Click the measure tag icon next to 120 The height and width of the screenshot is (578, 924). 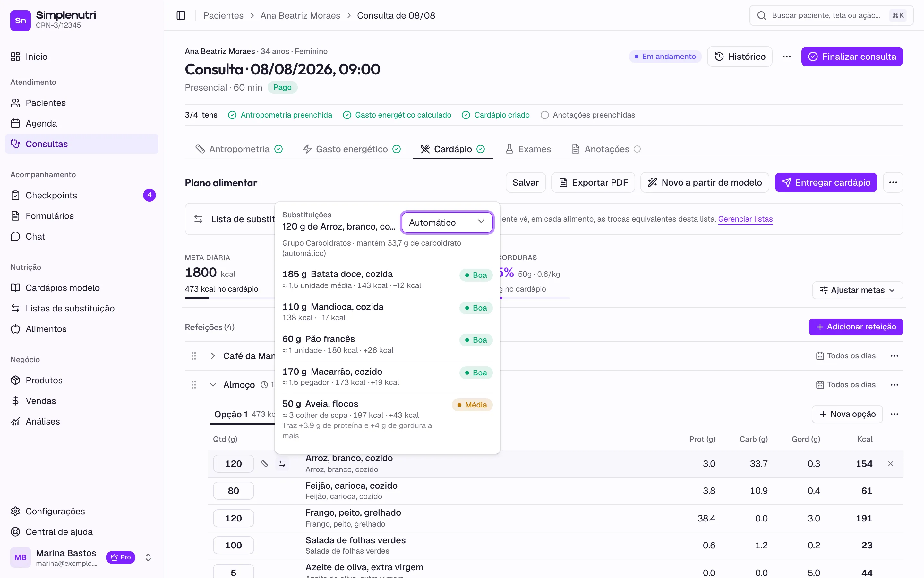264,464
